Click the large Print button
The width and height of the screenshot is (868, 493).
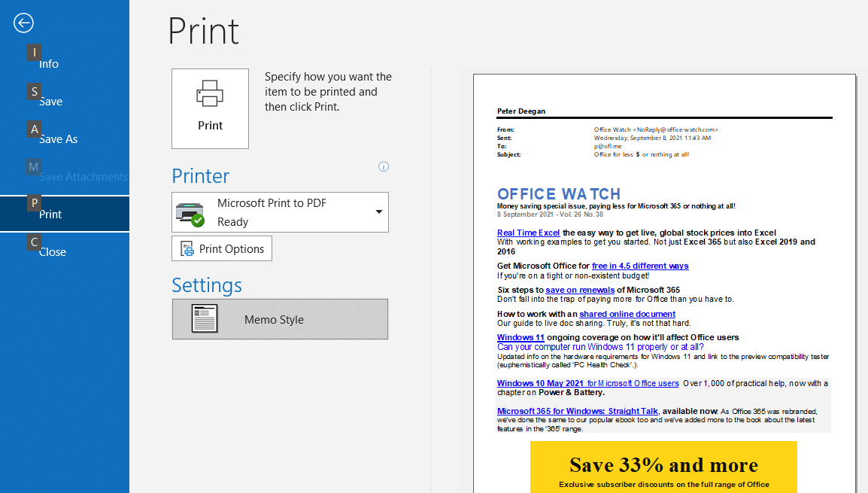pos(210,108)
